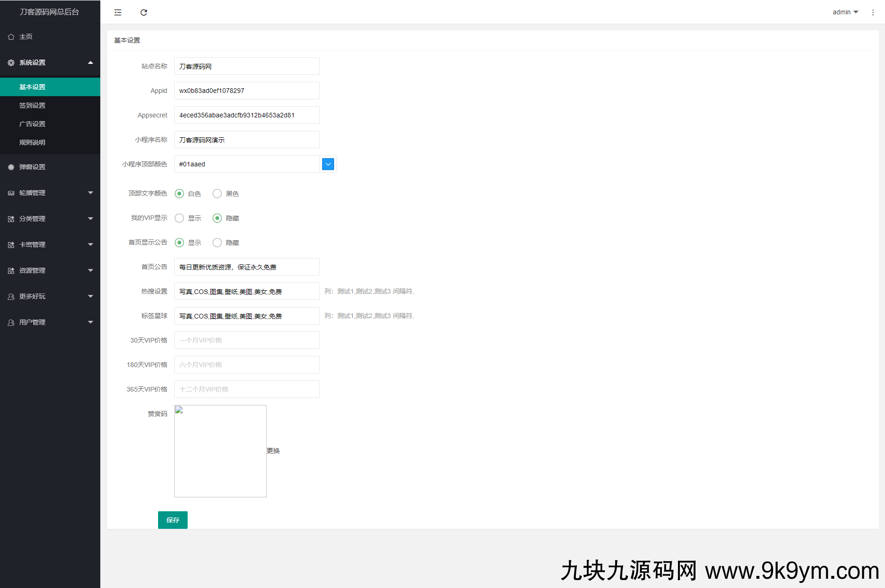Viewport: 885px width, 588px height.
Task: Click the 用户管理 person icon
Action: pos(11,323)
